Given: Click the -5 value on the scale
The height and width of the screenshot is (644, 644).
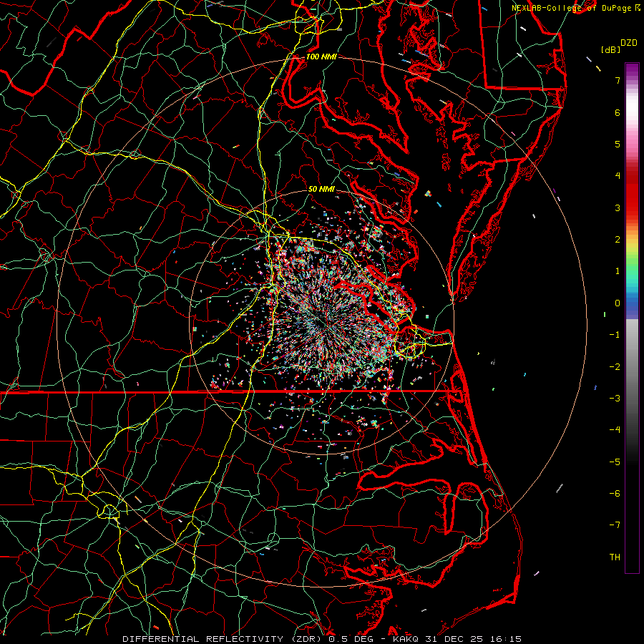Looking at the screenshot, I should (615, 462).
